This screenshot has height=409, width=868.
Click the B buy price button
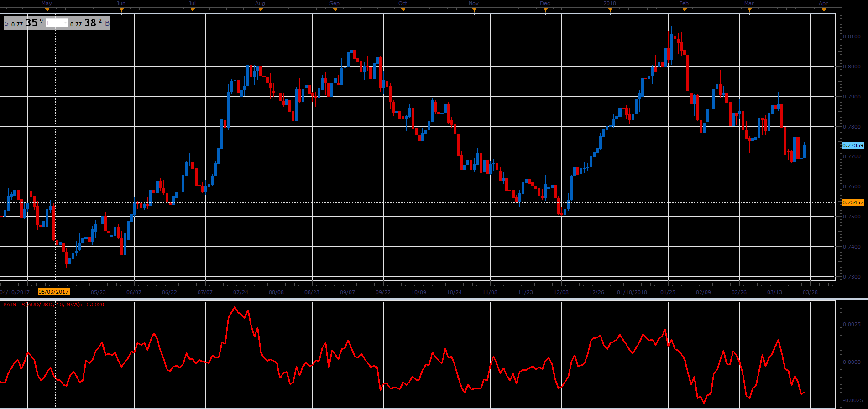90,23
